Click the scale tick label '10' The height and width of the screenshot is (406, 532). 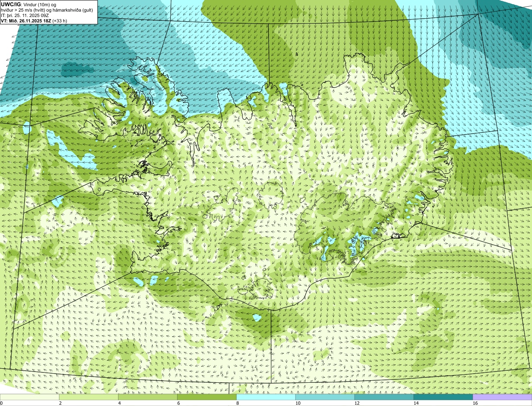tap(298, 403)
